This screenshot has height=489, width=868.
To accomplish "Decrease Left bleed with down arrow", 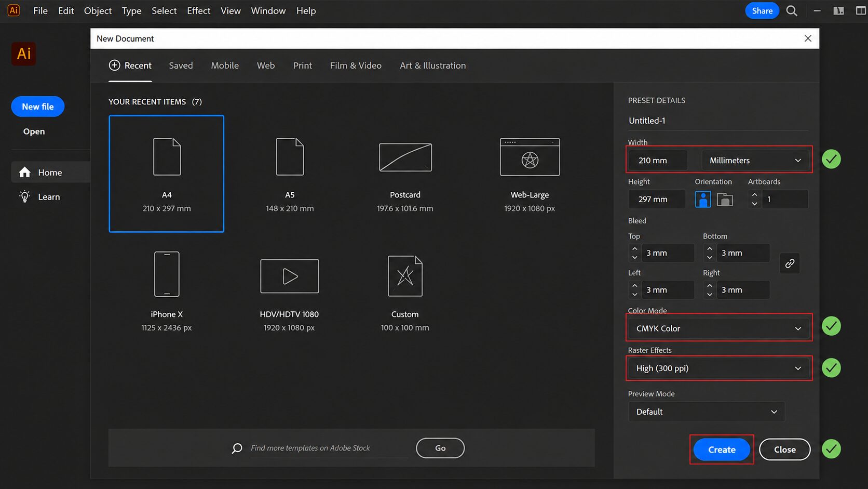I will point(634,294).
